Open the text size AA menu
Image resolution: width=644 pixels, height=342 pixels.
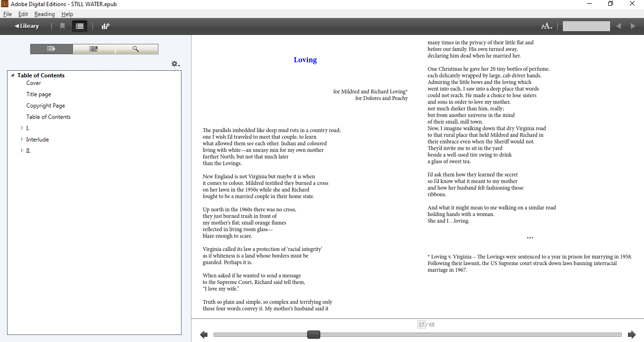click(x=547, y=26)
